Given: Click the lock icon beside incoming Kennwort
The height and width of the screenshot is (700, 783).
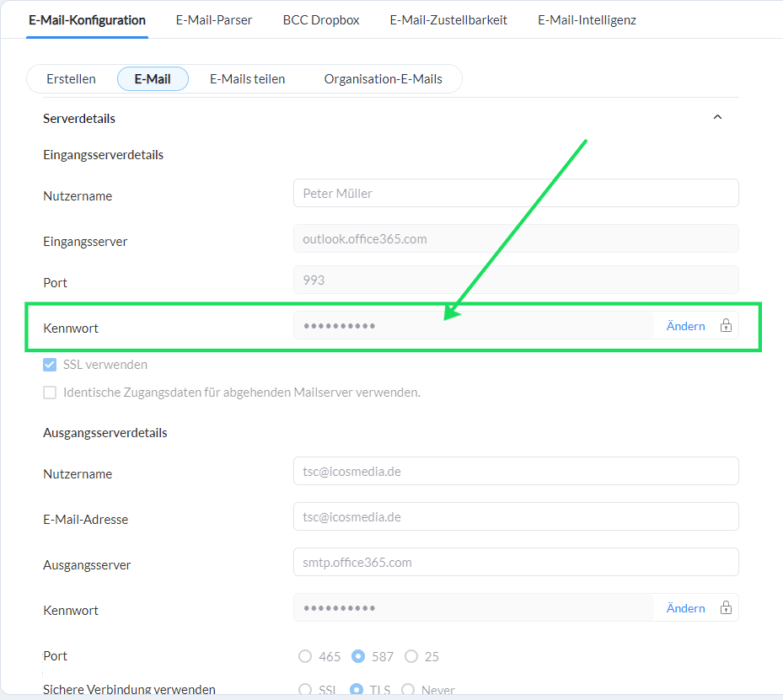Looking at the screenshot, I should [726, 325].
